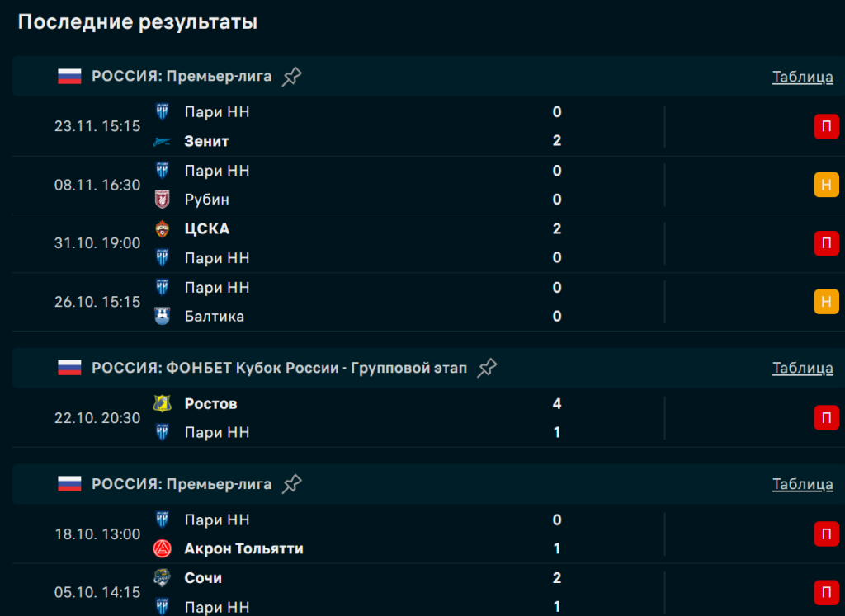Open Таблица link for bottom Премьер-лига section
The image size is (845, 616).
tap(802, 484)
